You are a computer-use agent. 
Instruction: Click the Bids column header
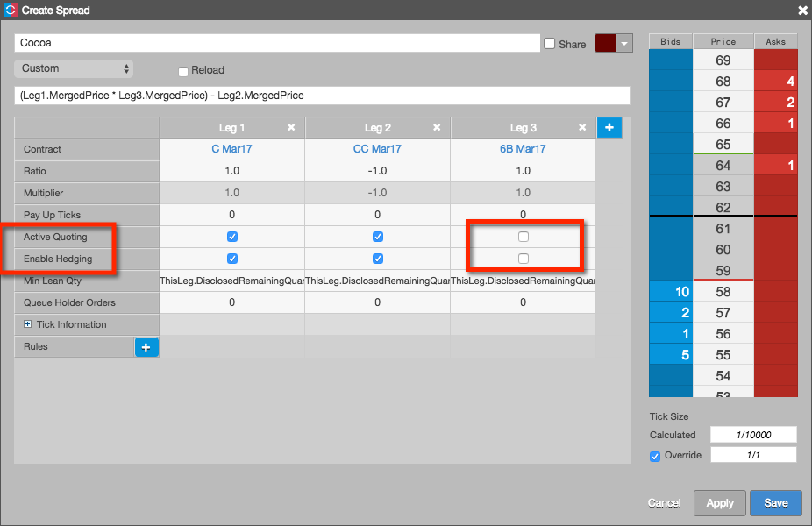(671, 41)
